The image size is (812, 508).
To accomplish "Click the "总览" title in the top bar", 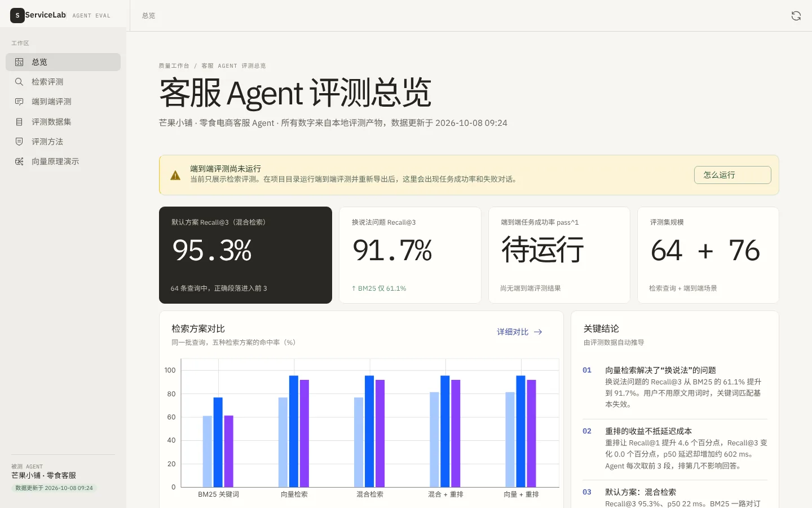I will [x=149, y=16].
